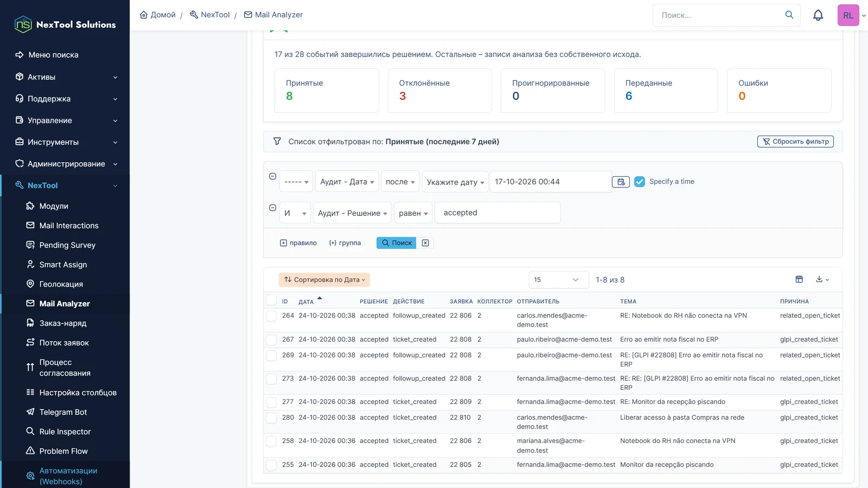Image resolution: width=868 pixels, height=488 pixels.
Task: Click the NexTool Solutions logo
Action: pos(65,24)
